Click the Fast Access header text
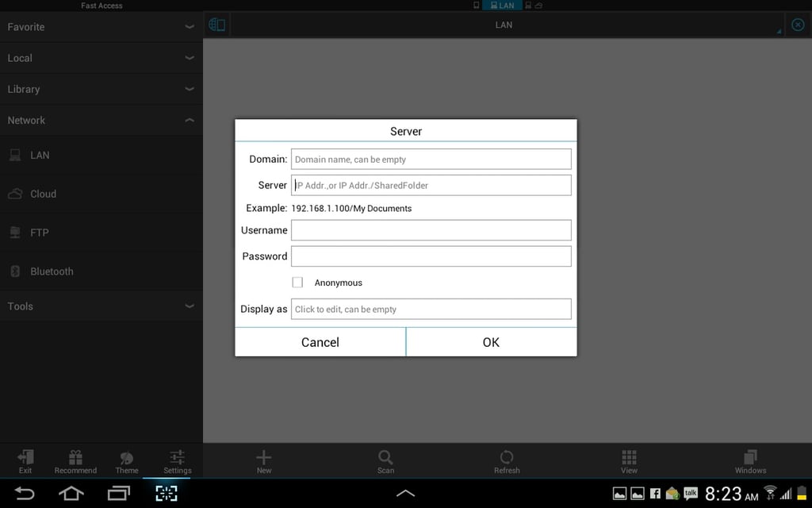 [101, 6]
